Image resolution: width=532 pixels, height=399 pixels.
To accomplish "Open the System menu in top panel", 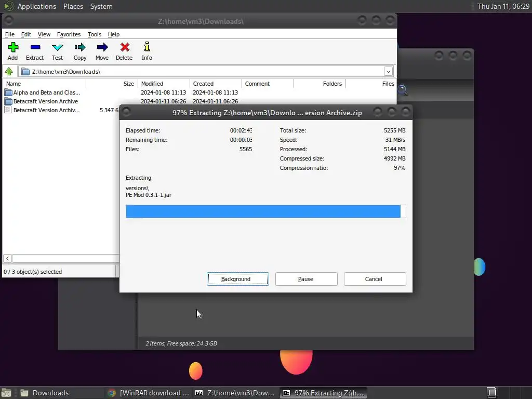I will pyautogui.click(x=101, y=6).
